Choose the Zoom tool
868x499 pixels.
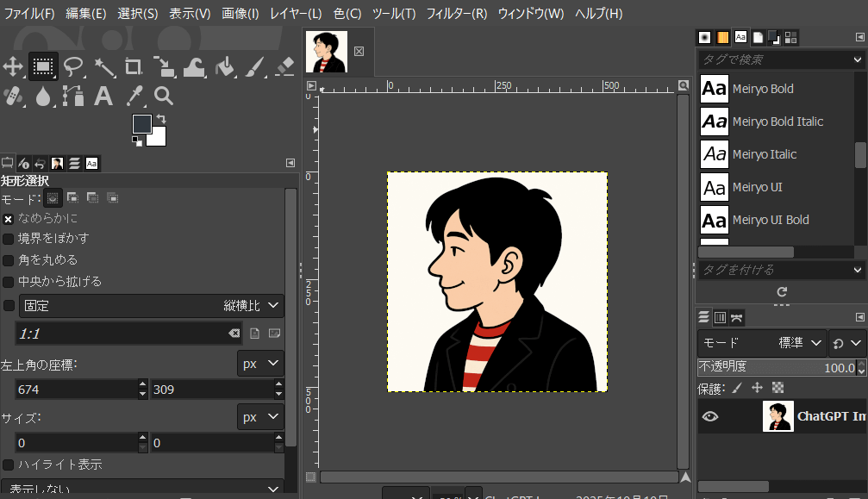[x=164, y=97]
